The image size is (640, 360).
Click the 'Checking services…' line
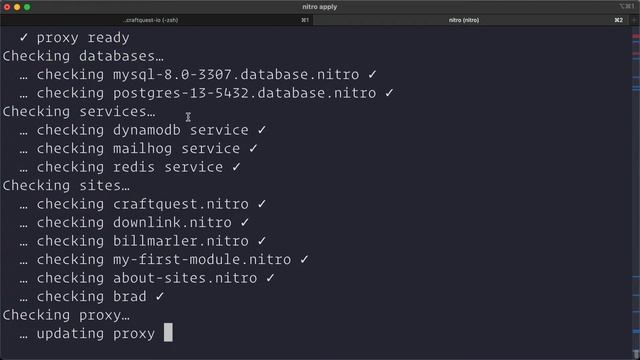point(79,111)
